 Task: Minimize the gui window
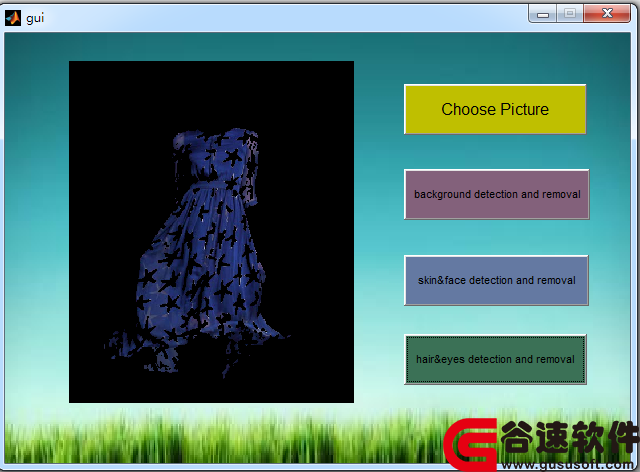[542, 14]
